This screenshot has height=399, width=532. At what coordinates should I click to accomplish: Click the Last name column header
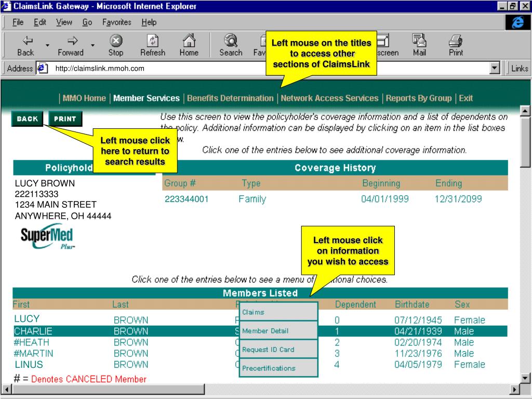click(x=121, y=304)
